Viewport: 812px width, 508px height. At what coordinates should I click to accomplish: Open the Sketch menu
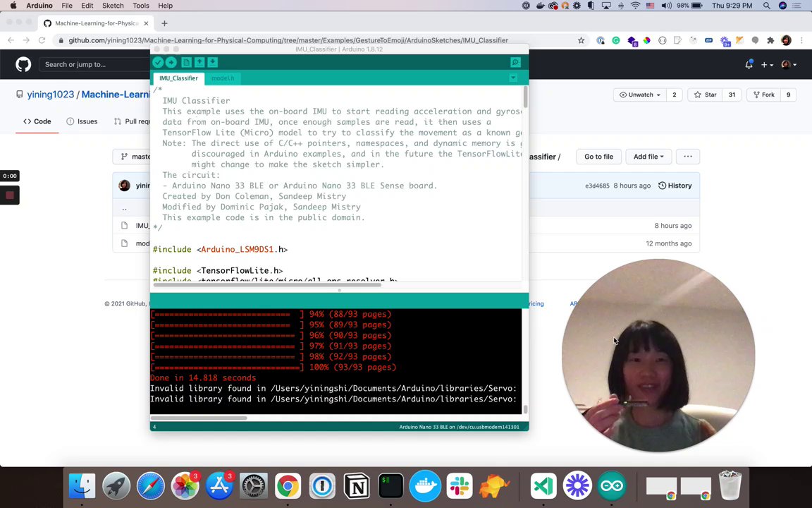112,6
